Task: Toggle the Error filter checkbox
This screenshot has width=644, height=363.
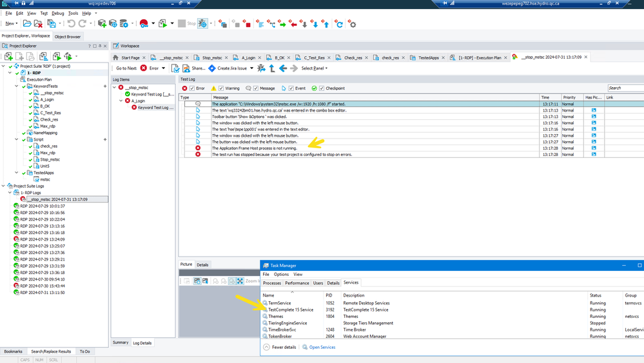Action: coord(192,88)
